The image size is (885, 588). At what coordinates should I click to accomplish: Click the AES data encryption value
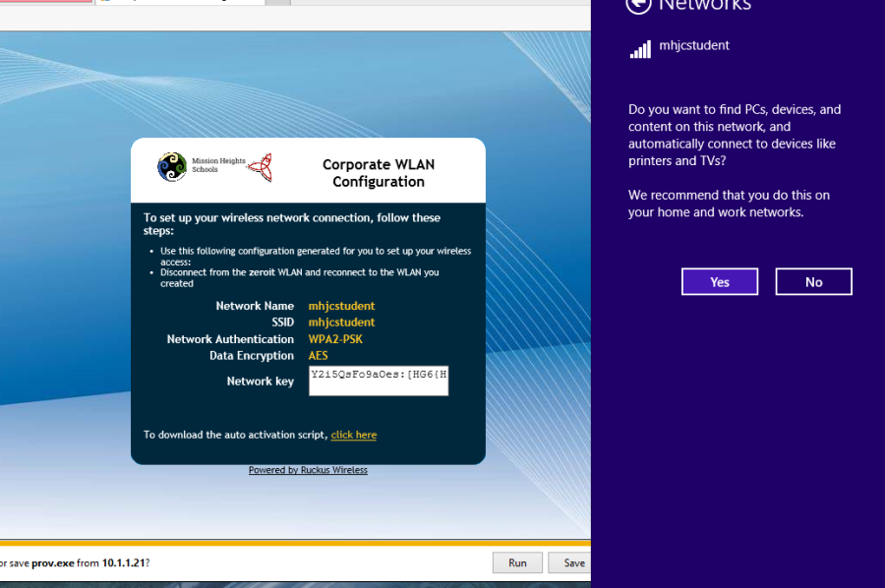click(x=319, y=356)
